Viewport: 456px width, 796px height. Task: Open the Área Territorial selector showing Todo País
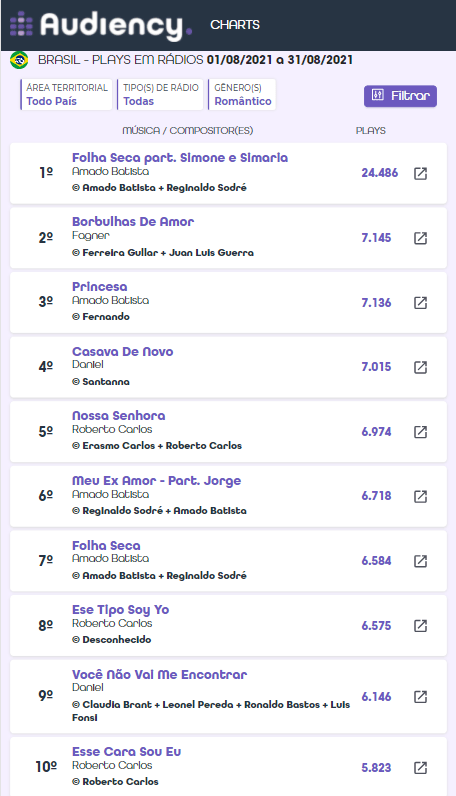click(67, 94)
